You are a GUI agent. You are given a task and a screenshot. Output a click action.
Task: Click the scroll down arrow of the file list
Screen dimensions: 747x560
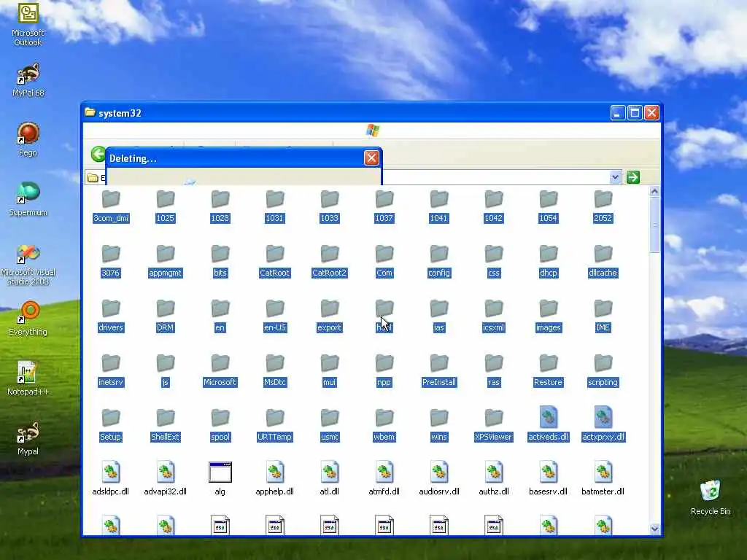[x=654, y=529]
